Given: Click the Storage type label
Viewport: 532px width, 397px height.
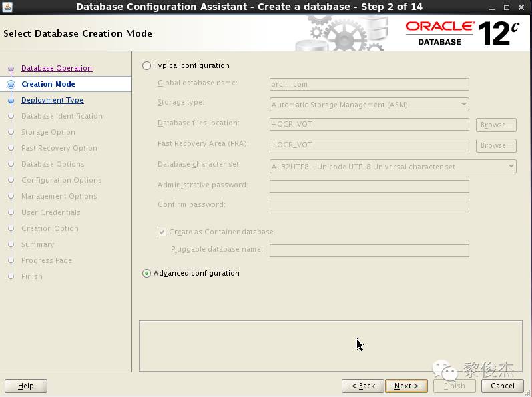Looking at the screenshot, I should (181, 102).
